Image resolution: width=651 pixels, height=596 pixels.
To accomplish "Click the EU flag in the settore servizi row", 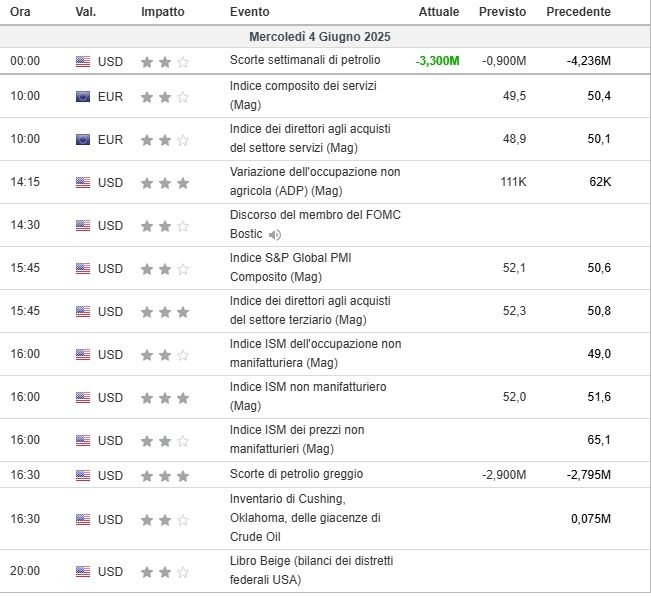I will pos(83,139).
